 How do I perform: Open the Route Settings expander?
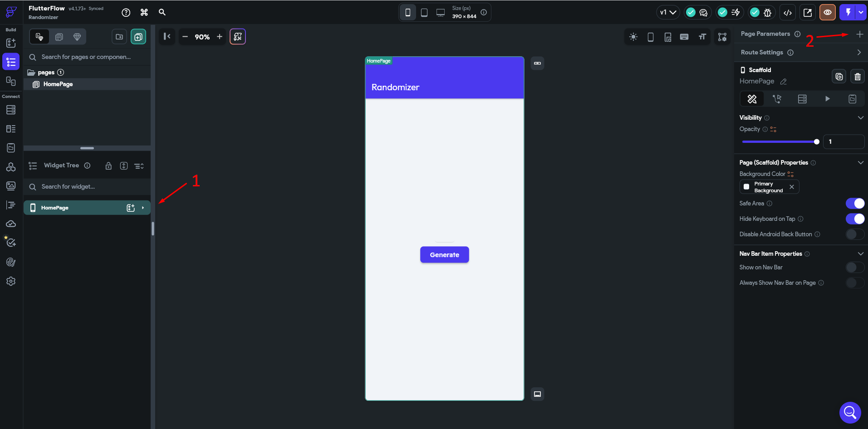click(x=859, y=52)
